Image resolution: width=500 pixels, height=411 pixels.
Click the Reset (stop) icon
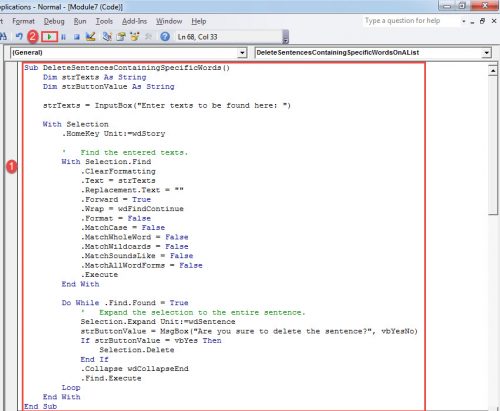[77, 37]
